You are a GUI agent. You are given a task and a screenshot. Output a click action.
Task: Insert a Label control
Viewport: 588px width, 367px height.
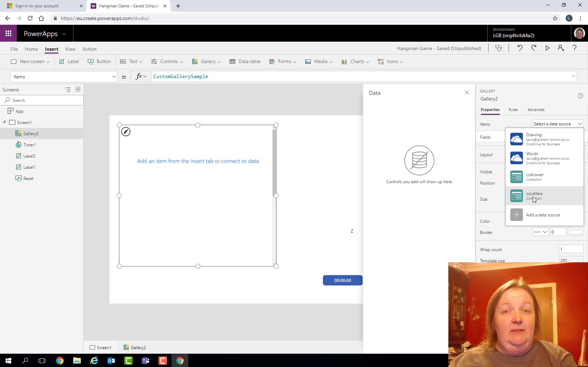69,61
